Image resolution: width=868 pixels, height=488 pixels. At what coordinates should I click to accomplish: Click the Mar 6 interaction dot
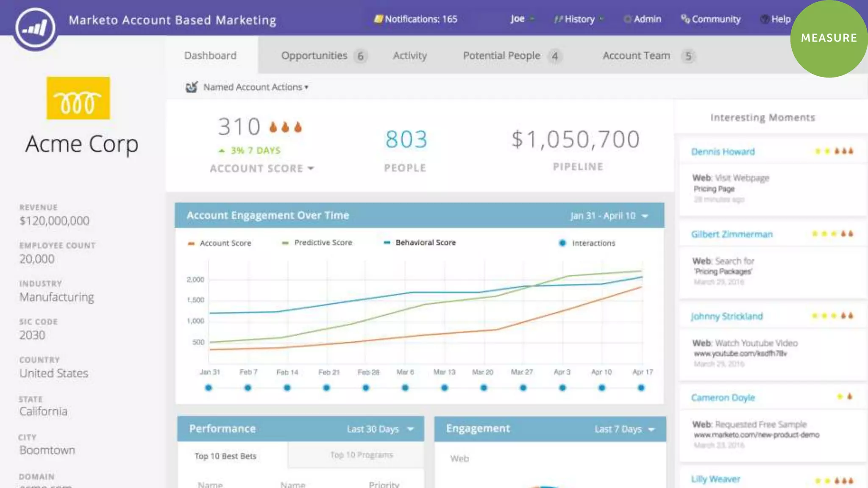coord(405,388)
